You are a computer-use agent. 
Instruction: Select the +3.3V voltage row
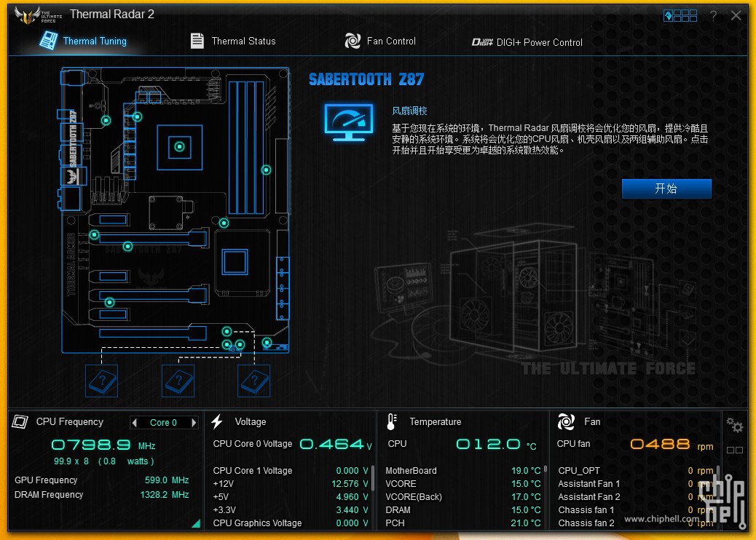[291, 509]
